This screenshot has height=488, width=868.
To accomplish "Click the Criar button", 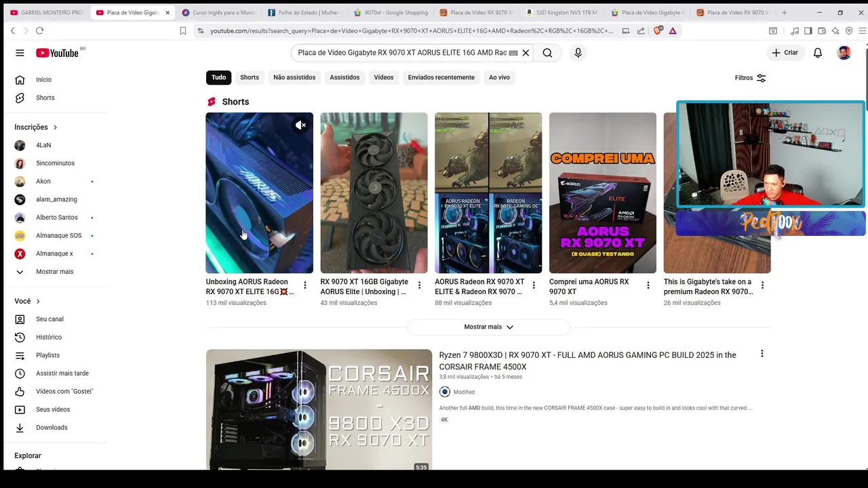I will click(x=785, y=53).
